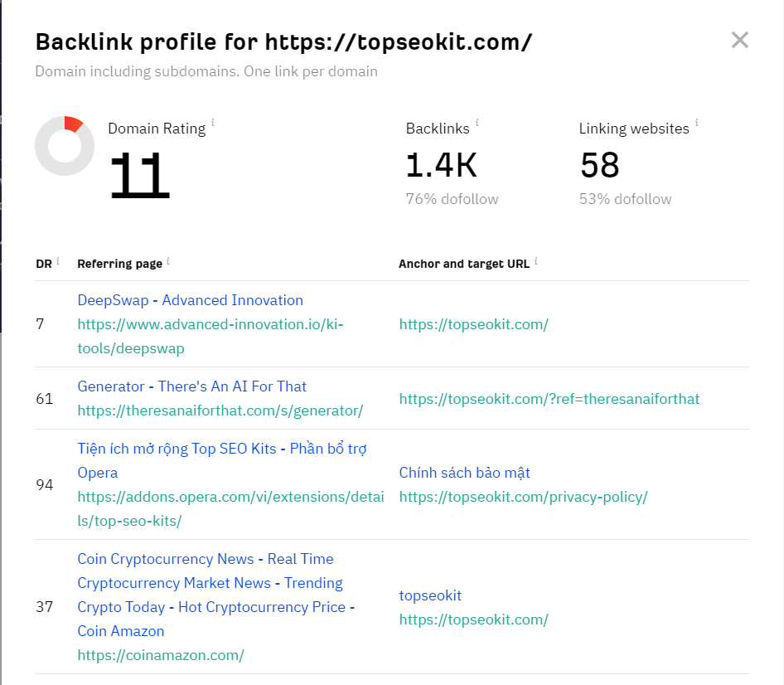Open Generator - There's An AI For That
The height and width of the screenshot is (685, 784).
(x=191, y=386)
